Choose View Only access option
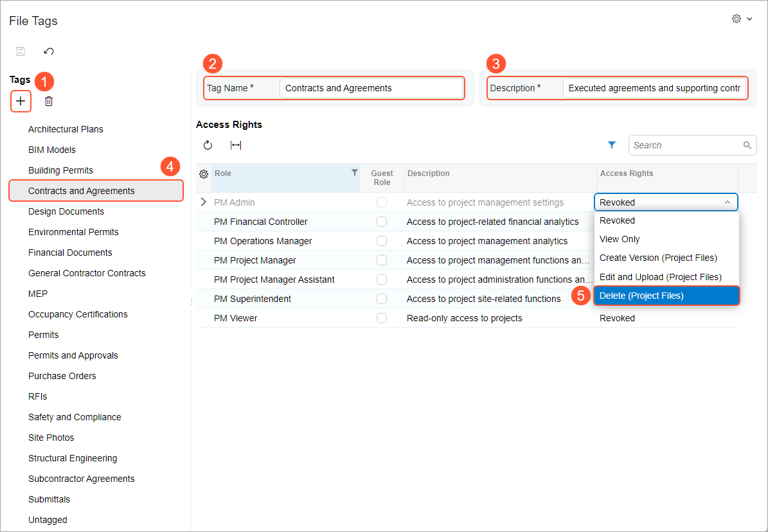The width and height of the screenshot is (768, 532). tap(666, 239)
